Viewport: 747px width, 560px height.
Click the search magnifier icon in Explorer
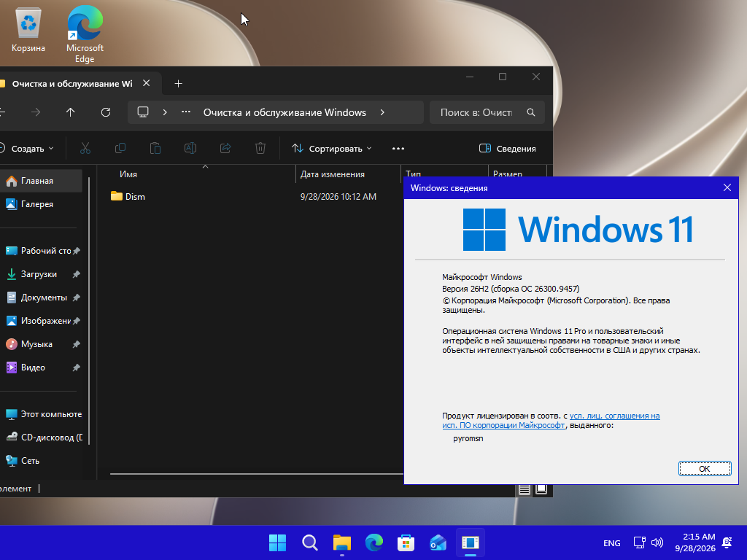[x=531, y=112]
